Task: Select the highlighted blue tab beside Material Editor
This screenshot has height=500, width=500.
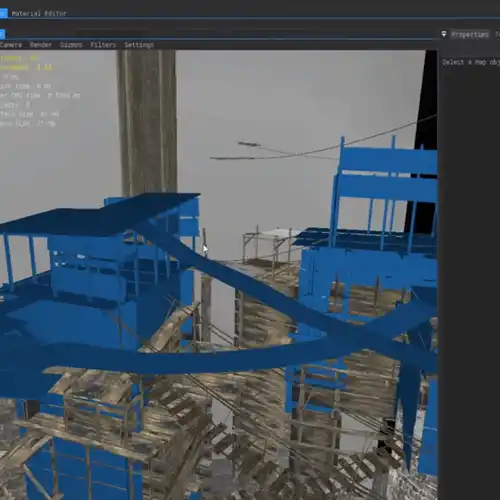Action: pos(3,13)
